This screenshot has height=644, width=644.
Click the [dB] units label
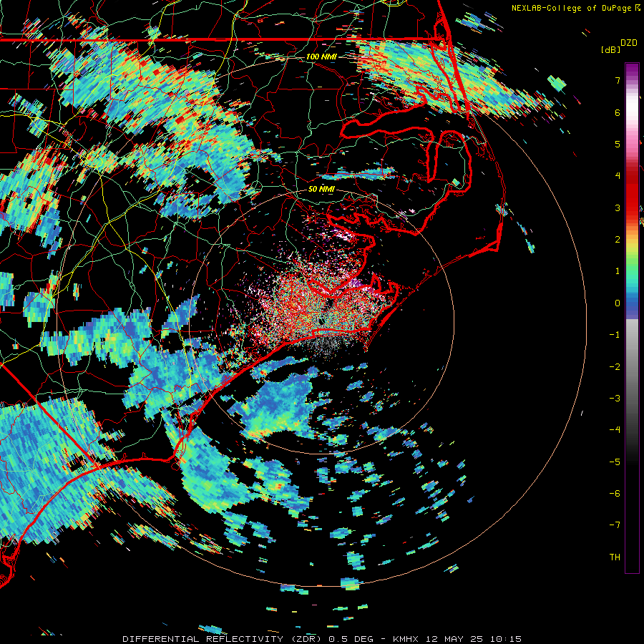[x=611, y=49]
